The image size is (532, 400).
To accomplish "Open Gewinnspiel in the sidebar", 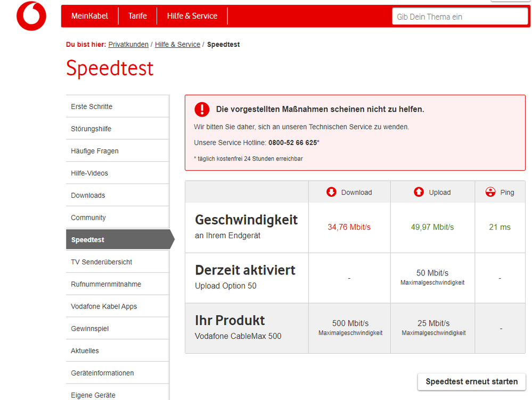I will tap(117, 329).
